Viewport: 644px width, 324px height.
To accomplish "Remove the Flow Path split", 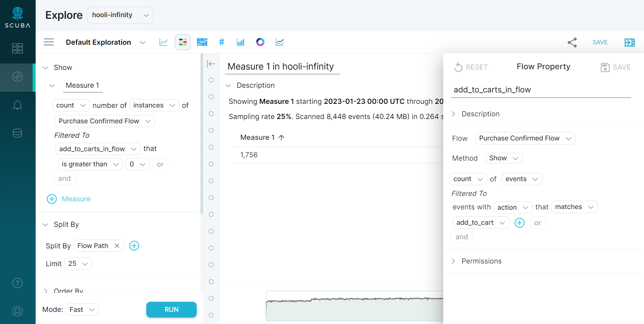I will coord(117,246).
